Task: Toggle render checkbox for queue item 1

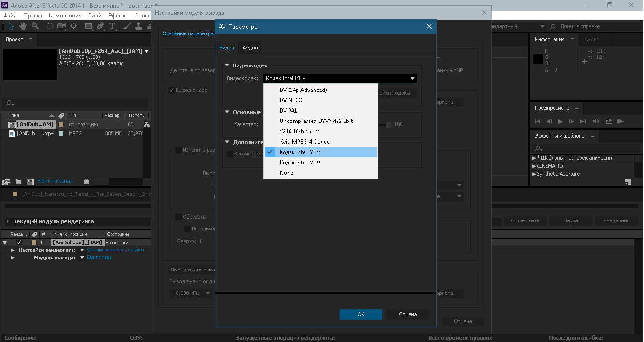Action: click(19, 242)
